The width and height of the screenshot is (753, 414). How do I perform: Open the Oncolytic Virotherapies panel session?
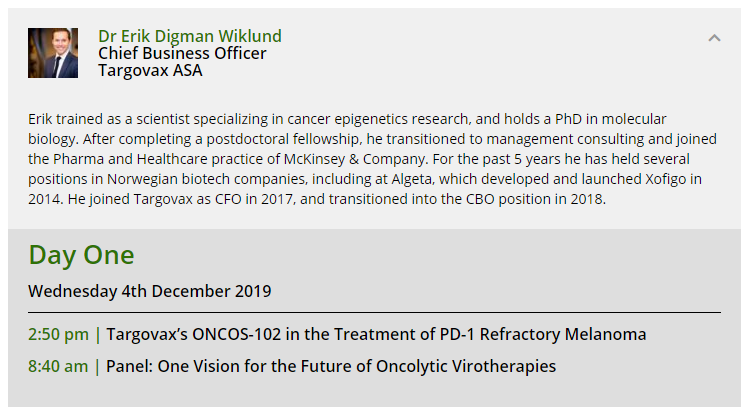331,366
